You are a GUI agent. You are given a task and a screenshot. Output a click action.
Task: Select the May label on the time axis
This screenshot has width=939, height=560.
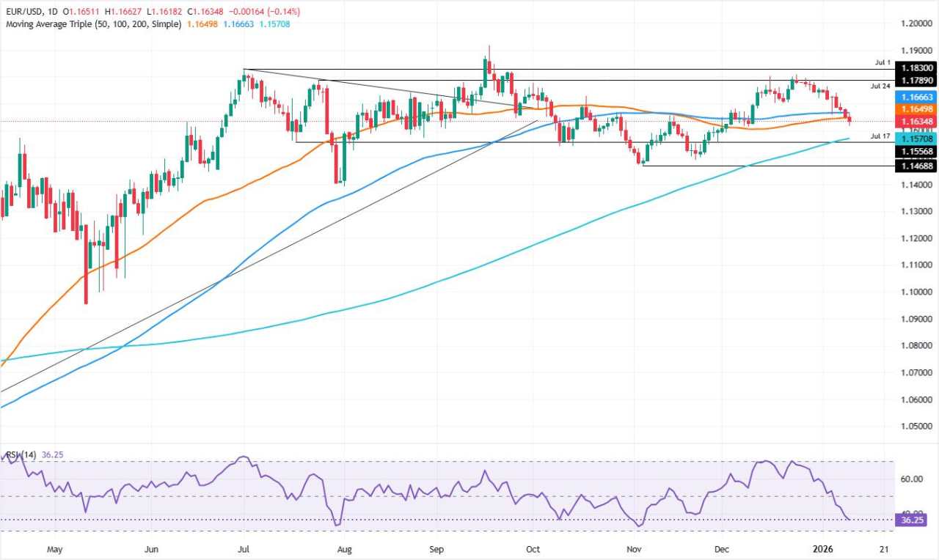[54, 549]
